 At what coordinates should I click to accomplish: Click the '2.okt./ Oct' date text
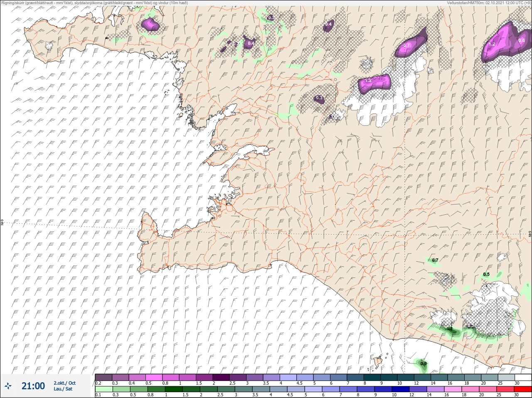pos(64,383)
